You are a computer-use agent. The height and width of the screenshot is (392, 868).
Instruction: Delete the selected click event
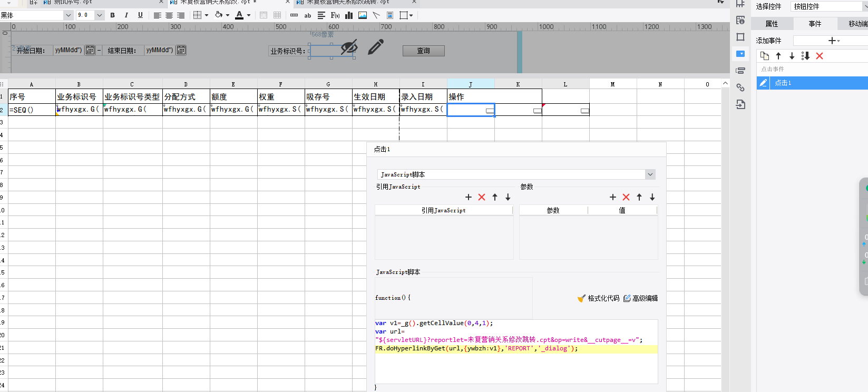[x=820, y=56]
